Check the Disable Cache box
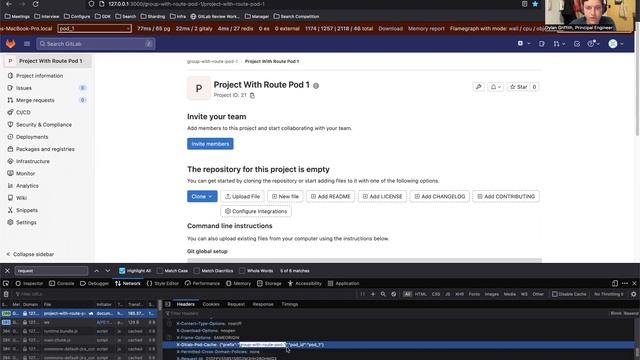Viewport: 640px width, 360px height. pos(555,294)
